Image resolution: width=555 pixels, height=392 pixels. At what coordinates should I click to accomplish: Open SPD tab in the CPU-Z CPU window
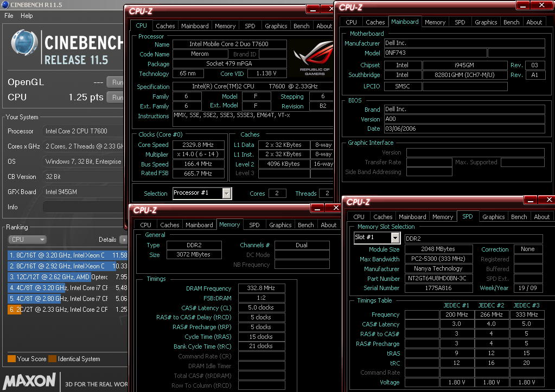[250, 26]
